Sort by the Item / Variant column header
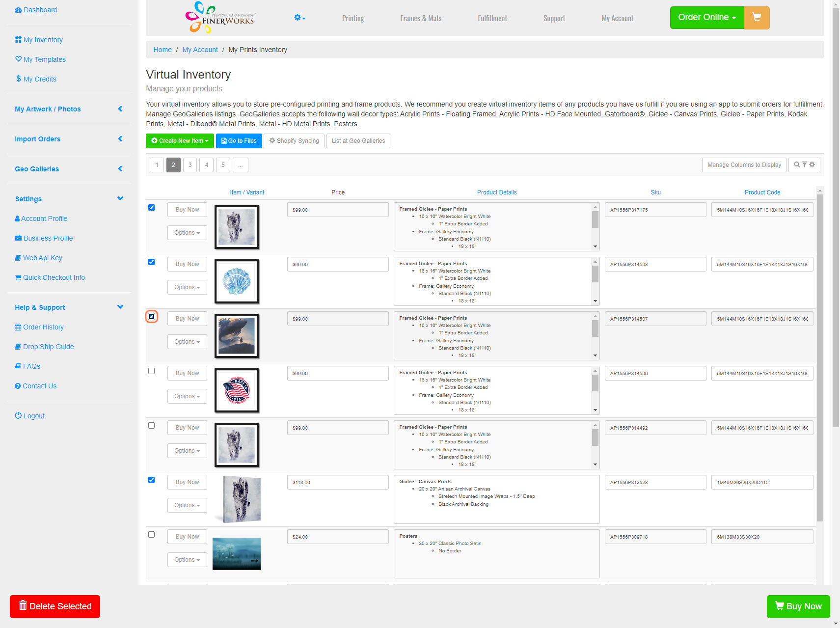The height and width of the screenshot is (628, 840). 247,192
